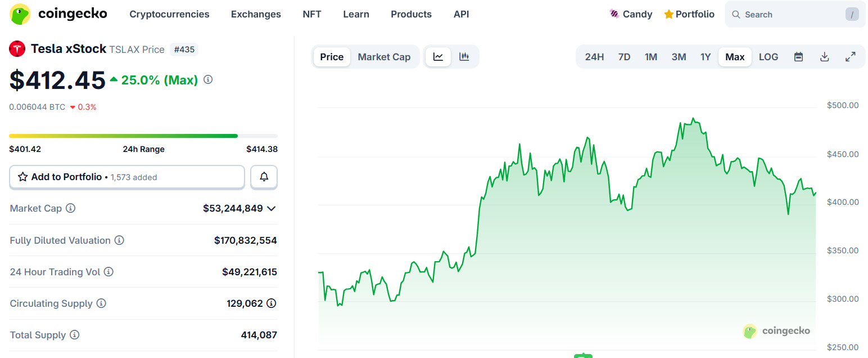Click the price chart peak near $500

693,119
